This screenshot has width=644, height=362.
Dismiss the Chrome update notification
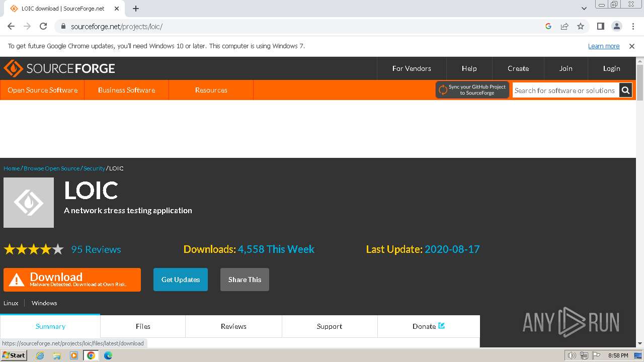632,46
